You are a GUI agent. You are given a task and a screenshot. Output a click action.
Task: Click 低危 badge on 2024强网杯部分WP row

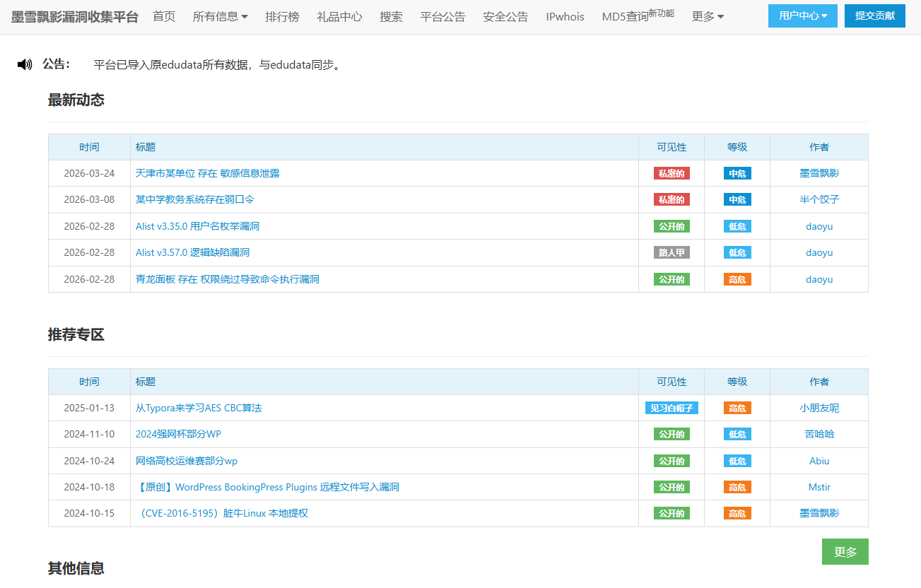point(737,434)
